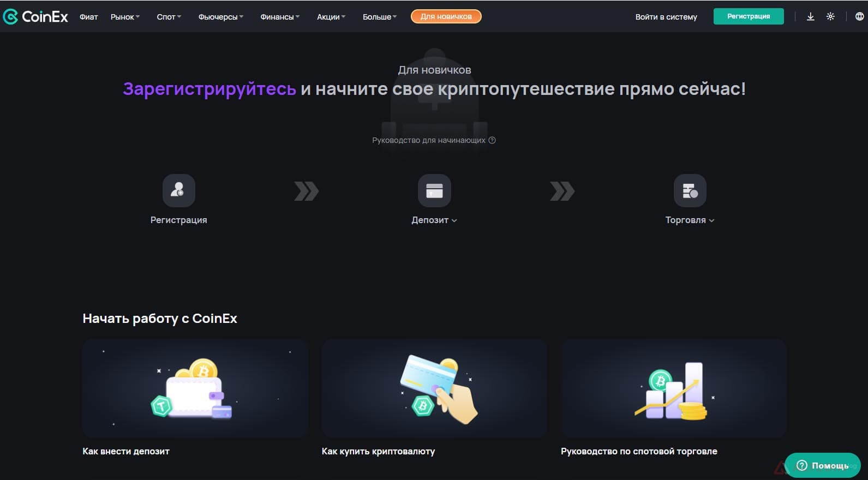This screenshot has height=480, width=868.
Task: Open the language globe icon
Action: pyautogui.click(x=859, y=16)
